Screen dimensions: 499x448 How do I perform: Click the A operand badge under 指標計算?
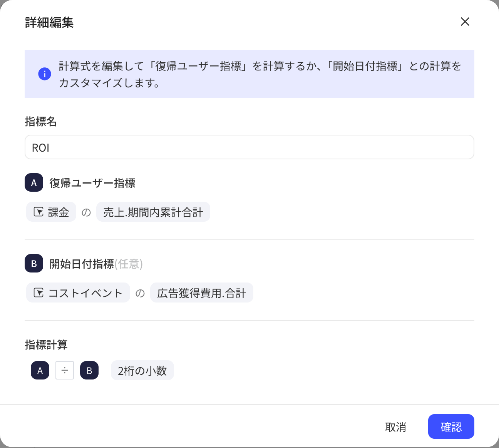[40, 370]
